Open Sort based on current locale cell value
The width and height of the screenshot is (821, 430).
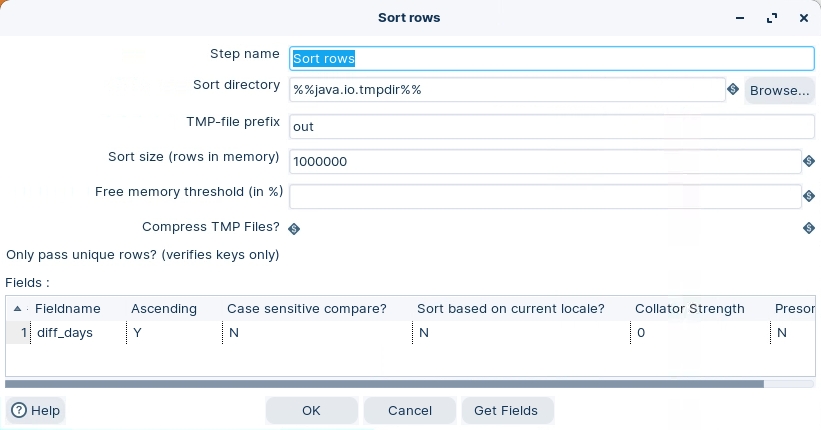(x=520, y=333)
